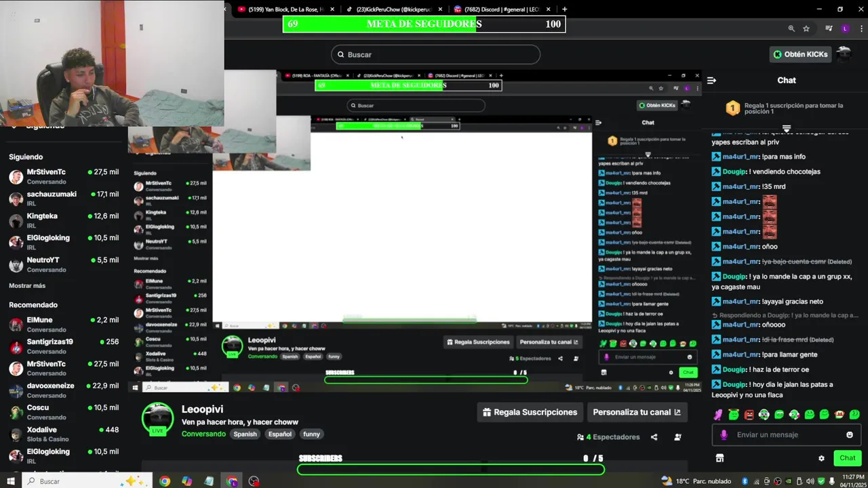Open the Leoopivi channel avatar

pos(157,419)
